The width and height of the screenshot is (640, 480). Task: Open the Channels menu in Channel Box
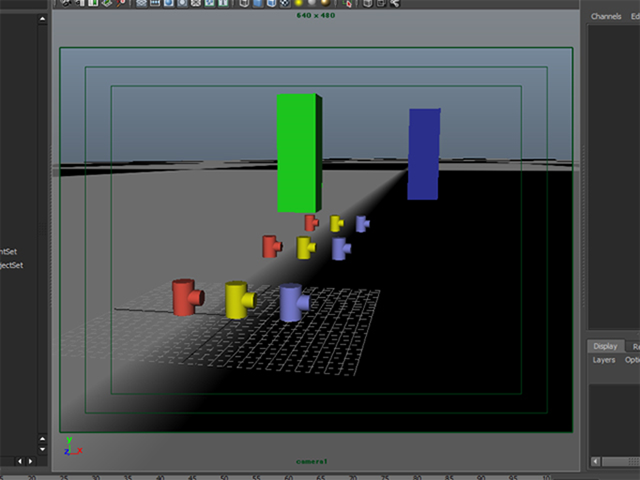coord(606,16)
